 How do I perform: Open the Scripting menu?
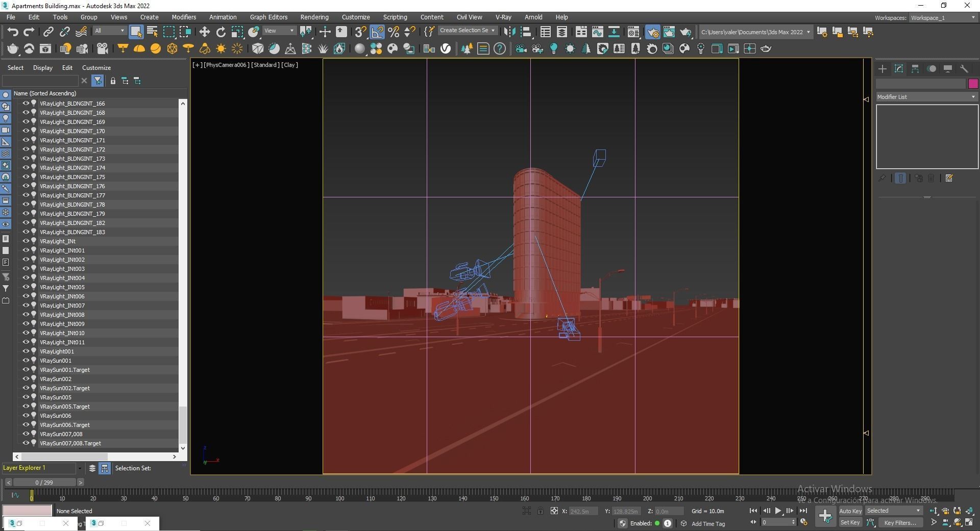[395, 17]
